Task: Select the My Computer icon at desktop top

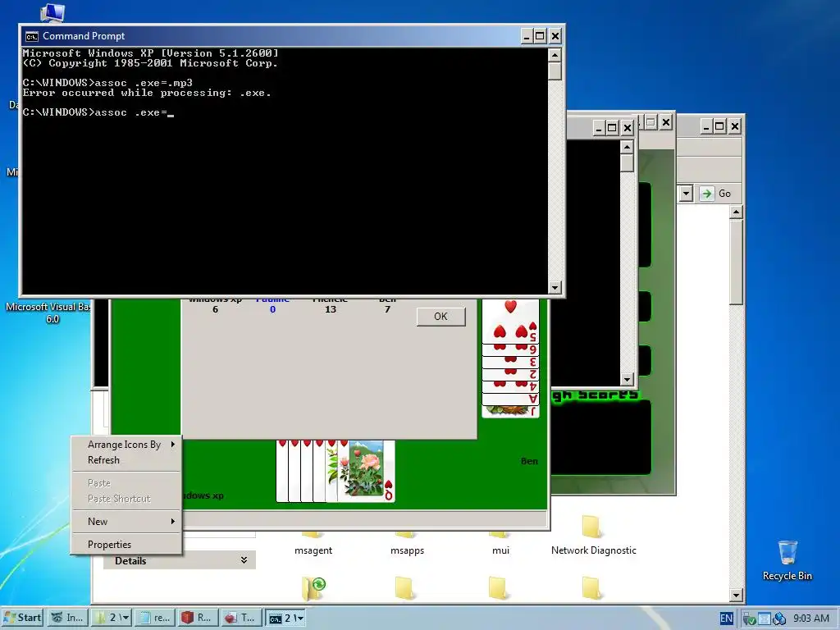Action: [x=52, y=13]
